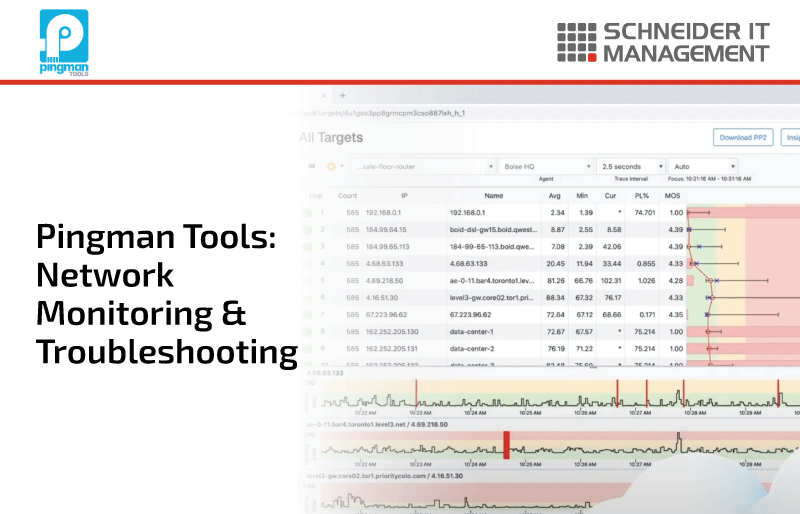Click the green status icon for hop 2

(308, 230)
